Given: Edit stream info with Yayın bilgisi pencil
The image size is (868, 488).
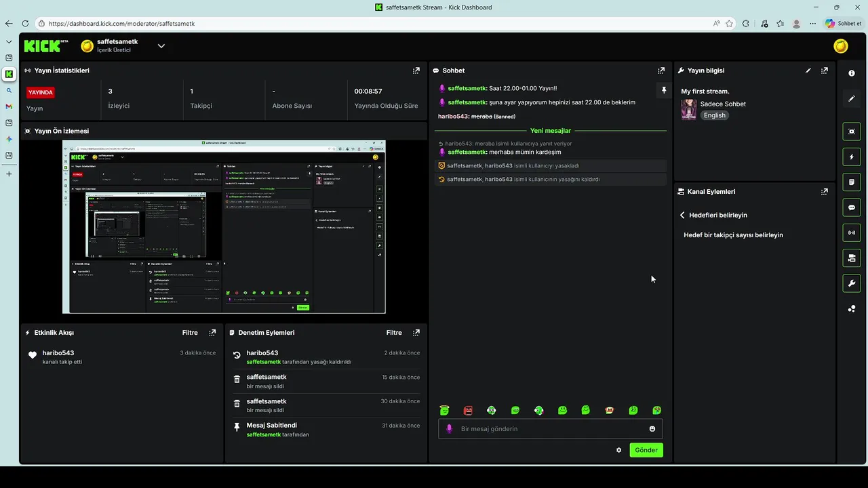Looking at the screenshot, I should (x=808, y=70).
